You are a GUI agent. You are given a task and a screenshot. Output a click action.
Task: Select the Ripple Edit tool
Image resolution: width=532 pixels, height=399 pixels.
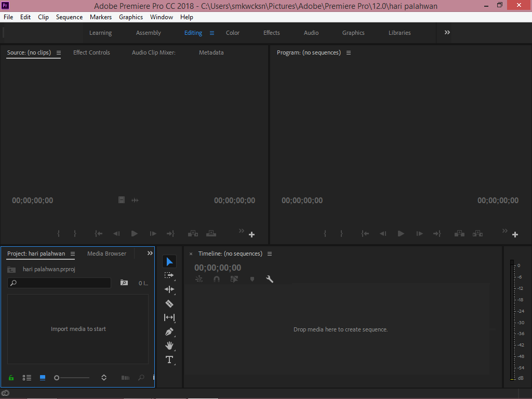(x=169, y=289)
